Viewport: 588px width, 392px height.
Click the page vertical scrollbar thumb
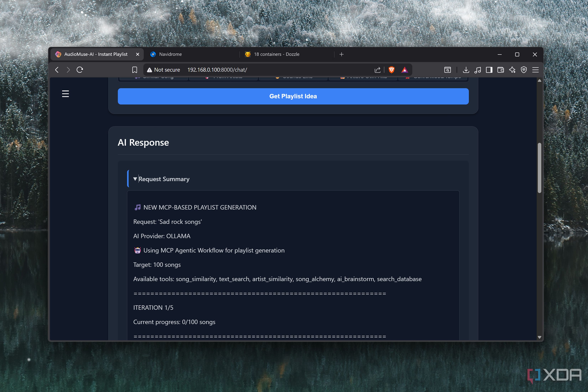tap(539, 168)
